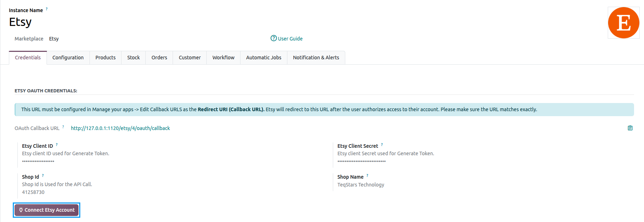Click the Etsy instance name field
This screenshot has width=644, height=222.
pos(20,22)
